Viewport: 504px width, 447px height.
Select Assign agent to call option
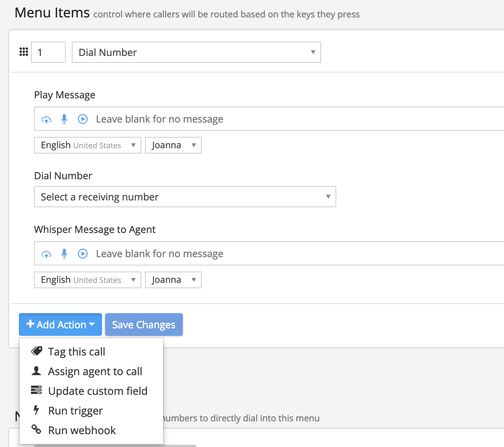pyautogui.click(x=95, y=371)
